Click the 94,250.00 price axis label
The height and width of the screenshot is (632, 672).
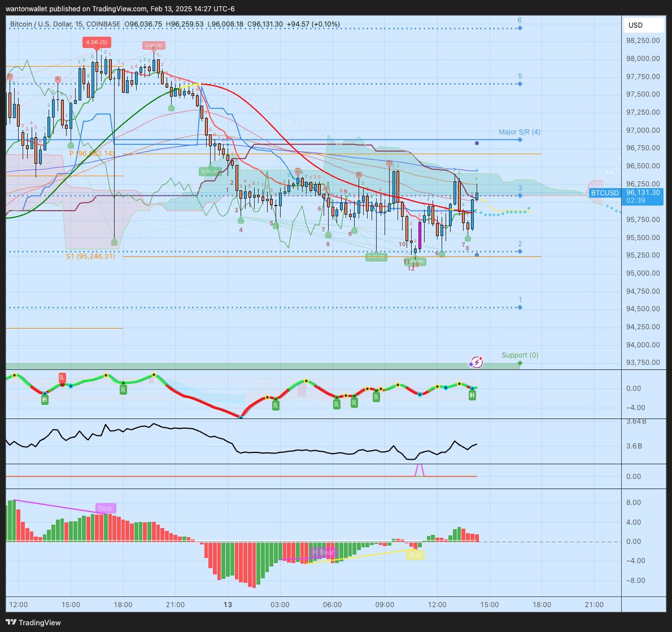pyautogui.click(x=643, y=326)
